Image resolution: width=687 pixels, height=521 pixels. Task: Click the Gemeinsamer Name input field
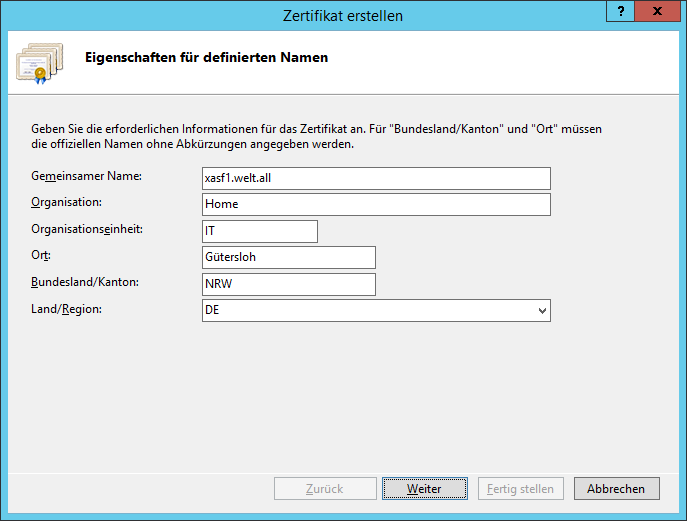coord(376,178)
